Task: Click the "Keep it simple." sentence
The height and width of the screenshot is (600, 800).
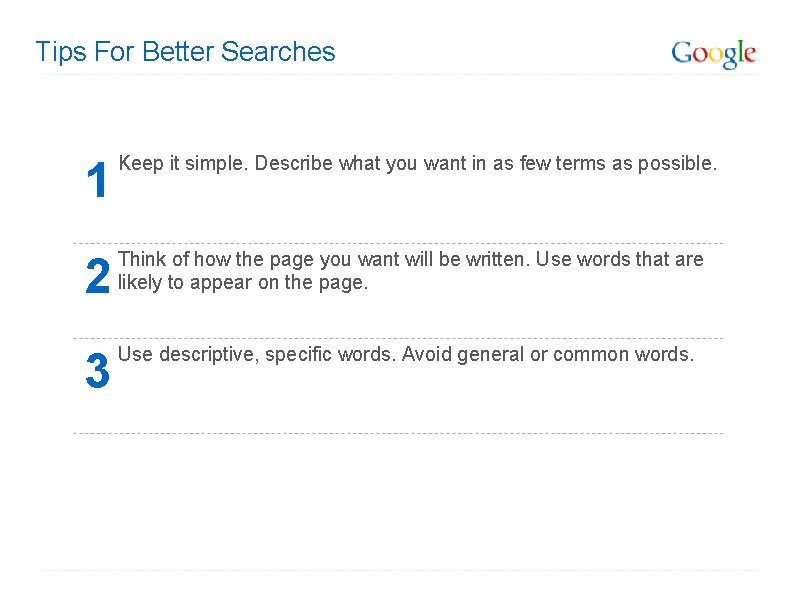Action: tap(183, 163)
